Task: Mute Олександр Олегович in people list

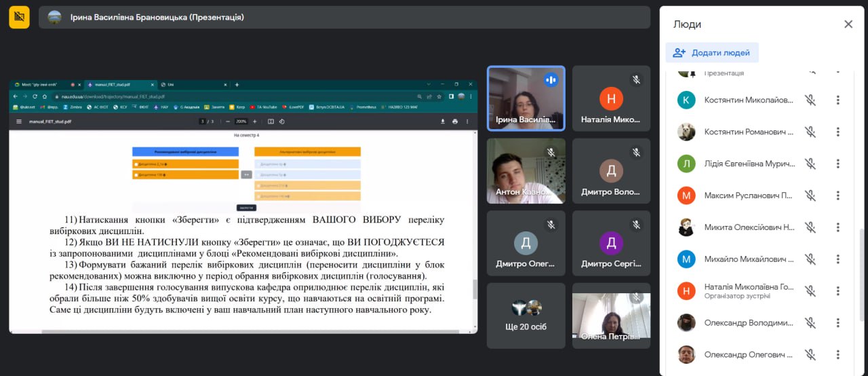Action: pyautogui.click(x=810, y=354)
